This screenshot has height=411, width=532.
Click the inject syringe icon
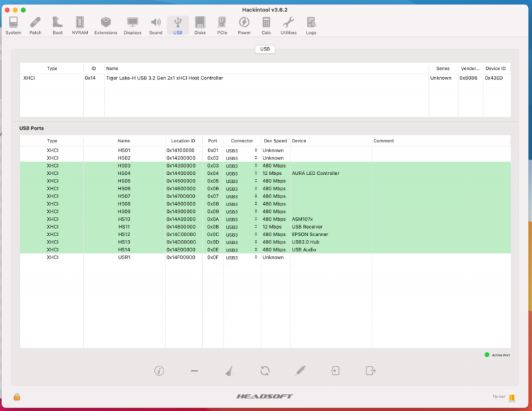300,370
